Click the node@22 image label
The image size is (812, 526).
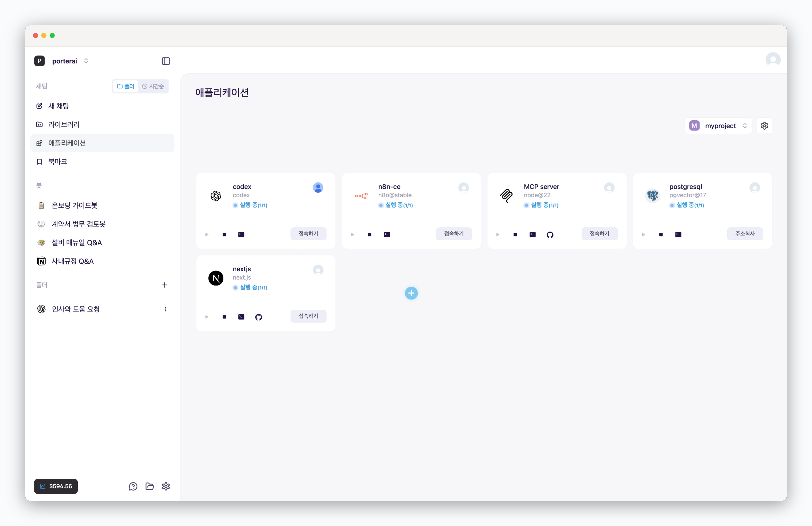pos(537,196)
